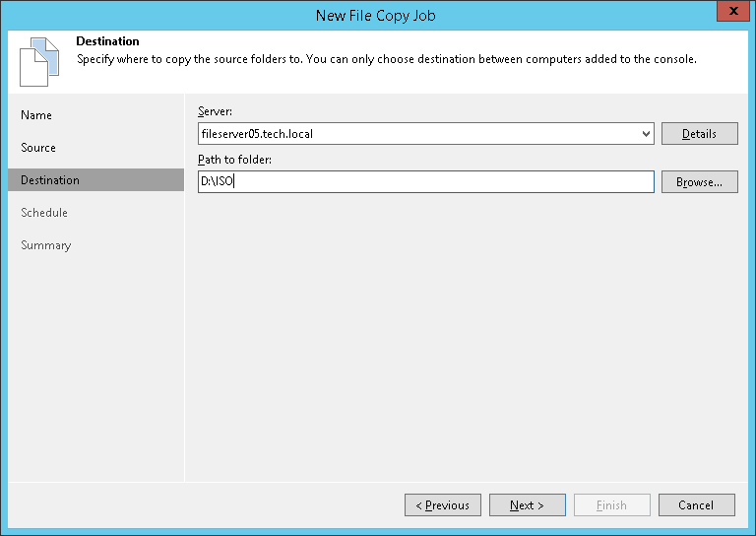Go to the Name wizard step
The image size is (756, 536).
(36, 115)
